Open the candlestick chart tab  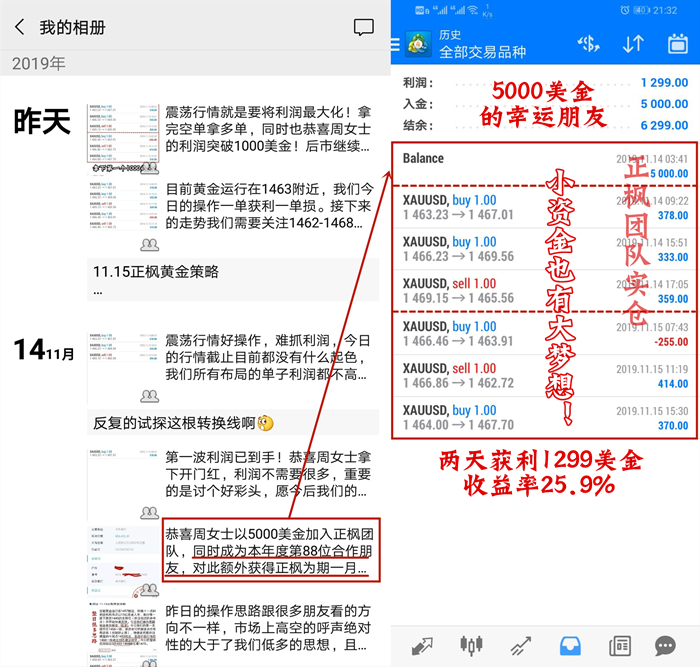pyautogui.click(x=470, y=645)
